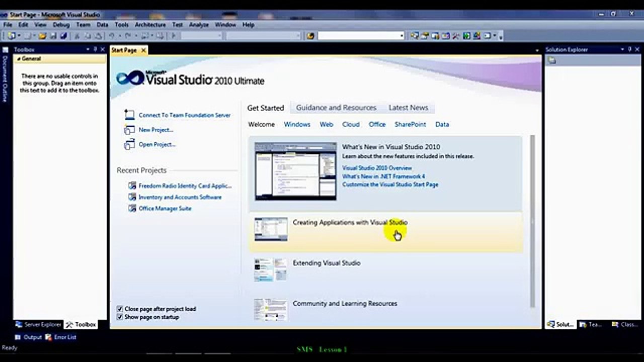Close the Start Page tab

143,50
